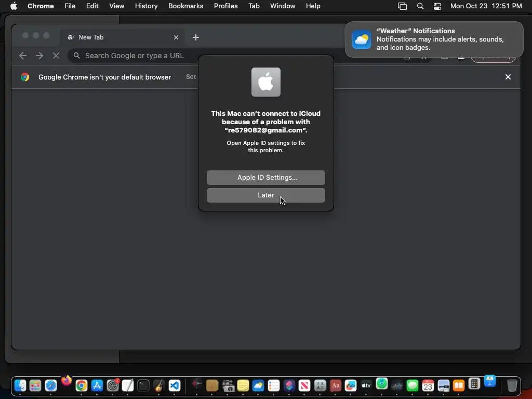
Task: Open the Weather Notifications banner
Action: [x=434, y=39]
